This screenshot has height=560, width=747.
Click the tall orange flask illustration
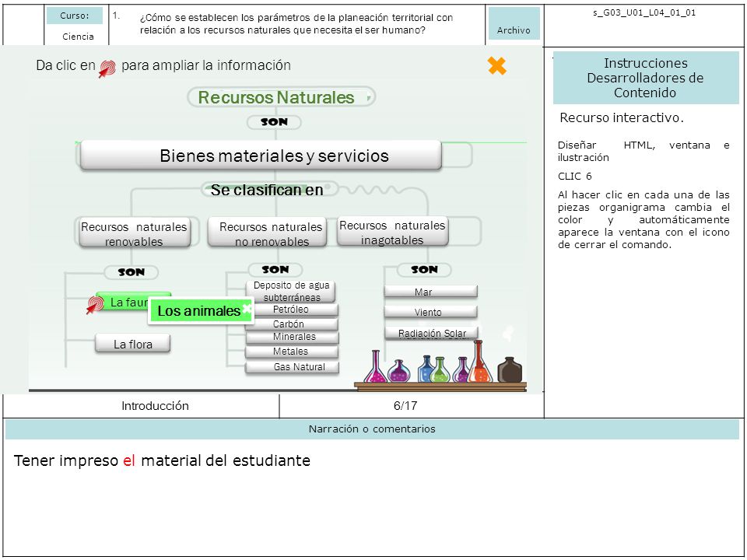coord(479,362)
